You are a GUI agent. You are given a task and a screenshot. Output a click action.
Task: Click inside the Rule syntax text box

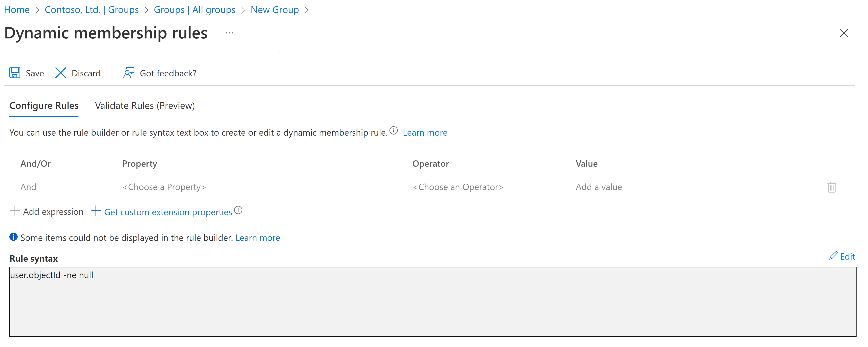tap(433, 301)
